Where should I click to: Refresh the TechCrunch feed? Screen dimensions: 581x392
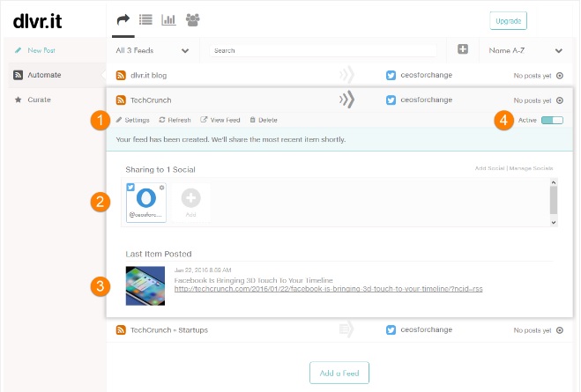[175, 120]
